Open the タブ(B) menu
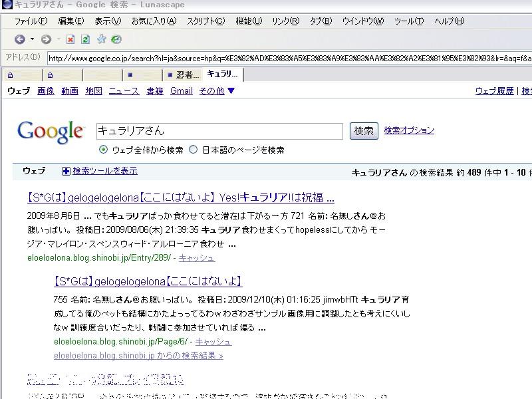This screenshot has width=532, height=399. click(x=321, y=21)
